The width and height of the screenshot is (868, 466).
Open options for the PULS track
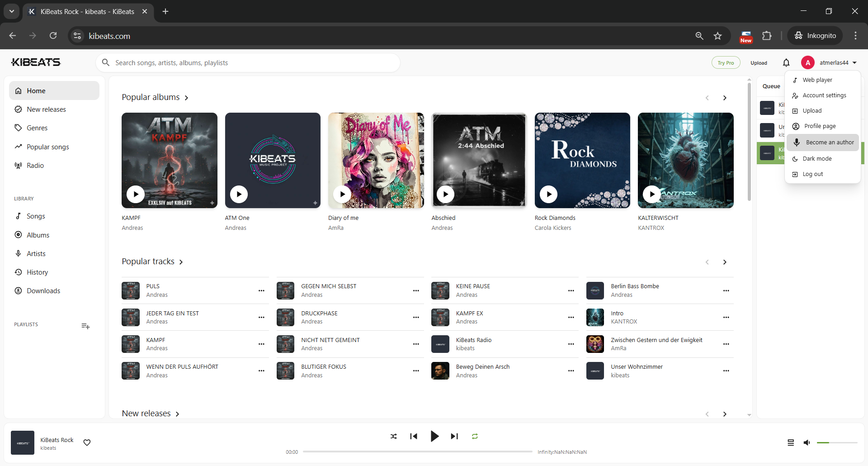coord(261,290)
